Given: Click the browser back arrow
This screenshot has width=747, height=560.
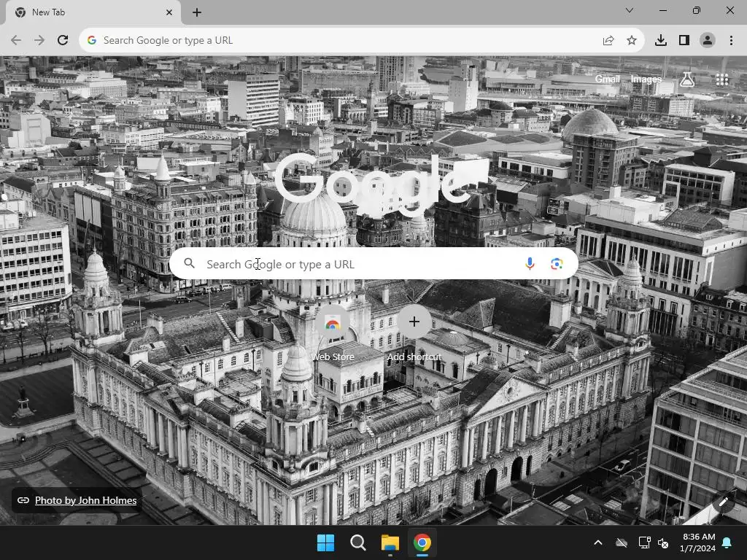Looking at the screenshot, I should tap(16, 41).
